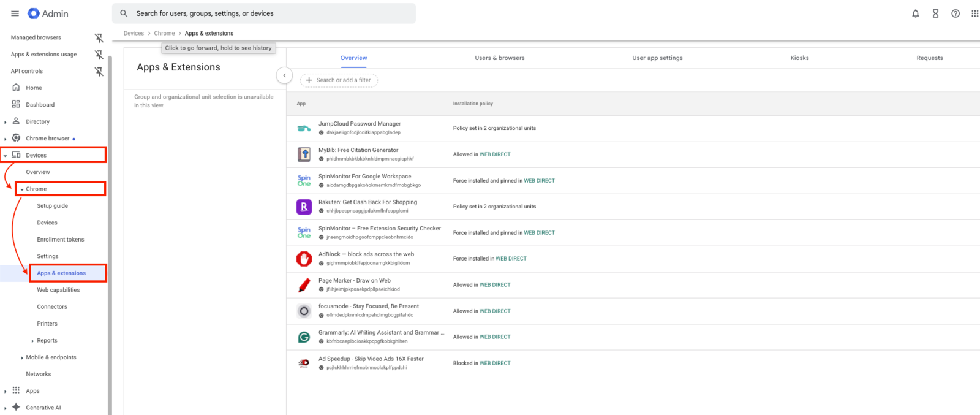This screenshot has height=415, width=980.
Task: Click Search or add a filter
Action: click(x=339, y=80)
